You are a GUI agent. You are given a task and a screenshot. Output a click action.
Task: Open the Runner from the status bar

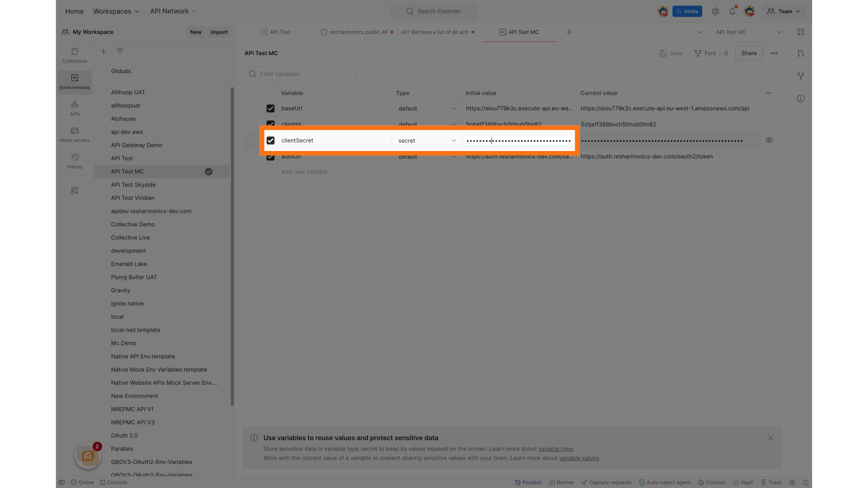click(x=561, y=483)
